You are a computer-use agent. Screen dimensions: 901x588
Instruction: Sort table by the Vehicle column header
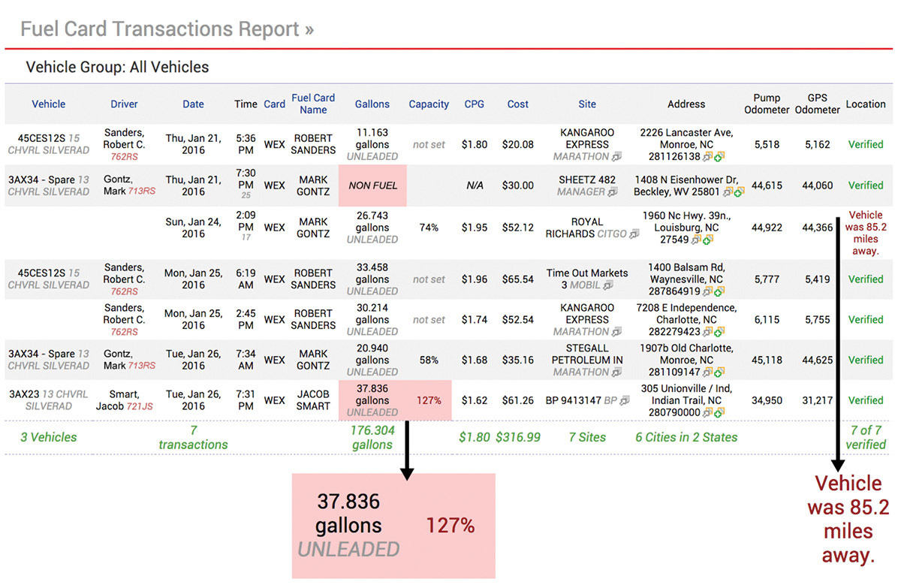point(49,104)
